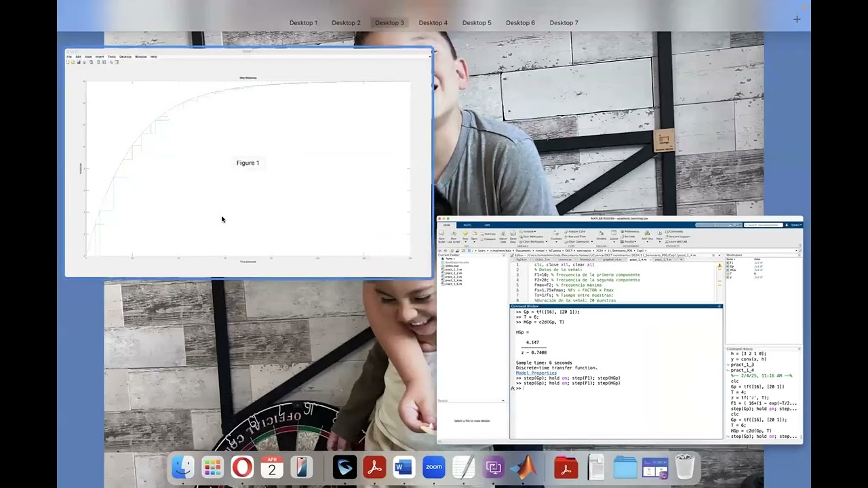This screenshot has width=868, height=488.
Task: Switch to Desktop 4 space
Action: click(x=433, y=22)
